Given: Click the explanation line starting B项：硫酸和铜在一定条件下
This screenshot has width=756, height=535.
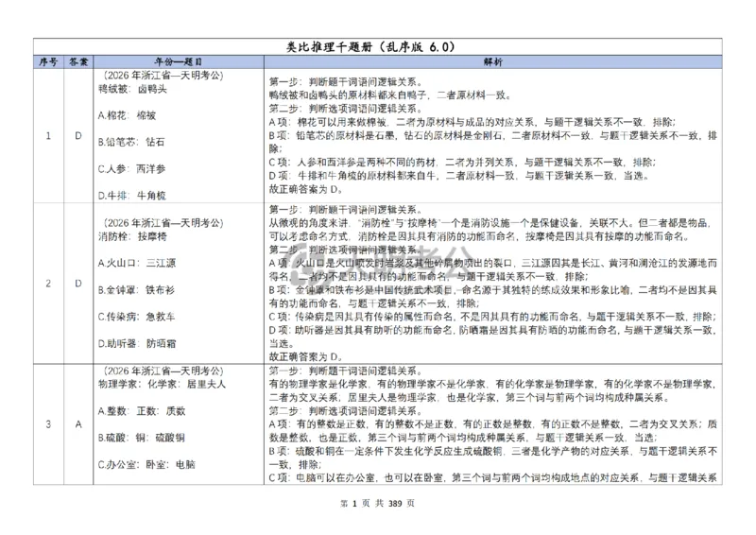Looking at the screenshot, I should coord(492,451).
